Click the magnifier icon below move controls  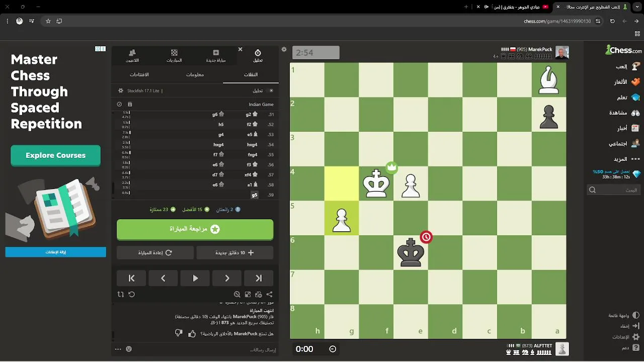pyautogui.click(x=237, y=295)
